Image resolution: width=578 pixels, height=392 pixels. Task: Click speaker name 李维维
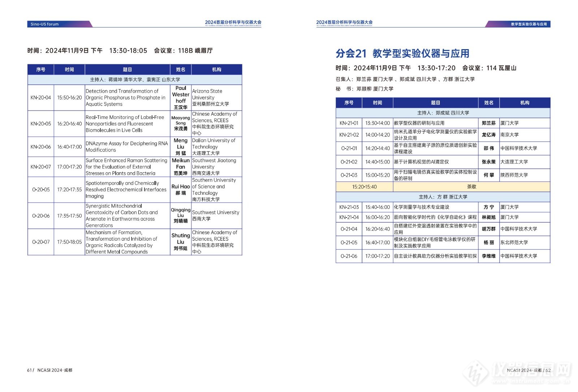pyautogui.click(x=489, y=256)
